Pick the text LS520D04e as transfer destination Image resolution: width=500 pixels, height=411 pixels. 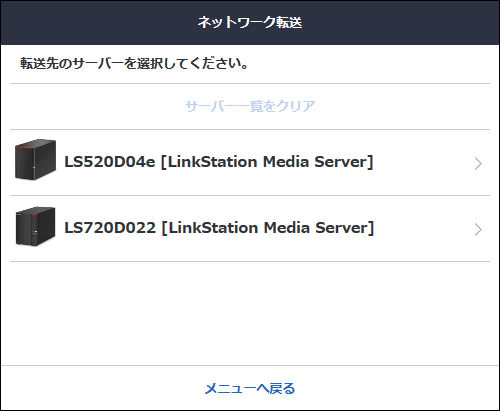coord(110,162)
